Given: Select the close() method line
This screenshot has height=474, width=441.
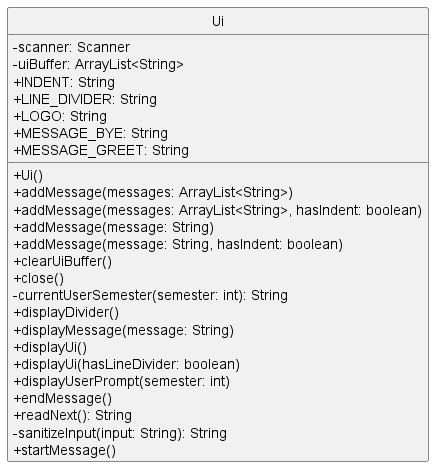Looking at the screenshot, I should click(x=39, y=278).
